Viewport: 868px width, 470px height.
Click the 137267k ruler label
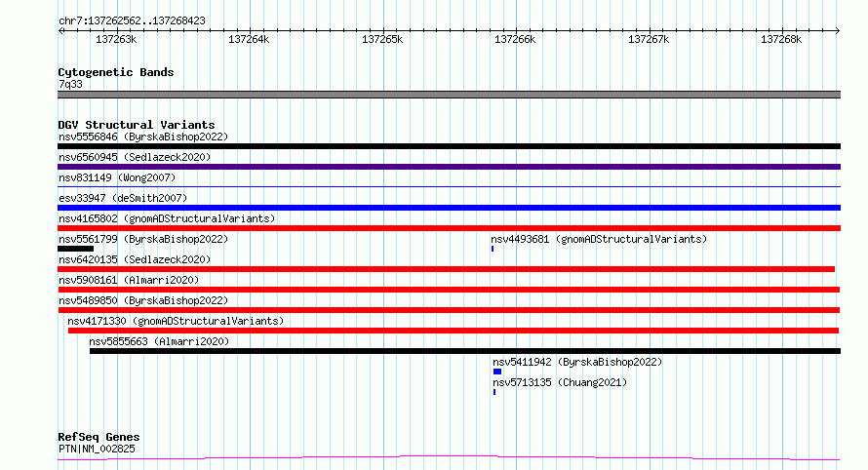[649, 39]
